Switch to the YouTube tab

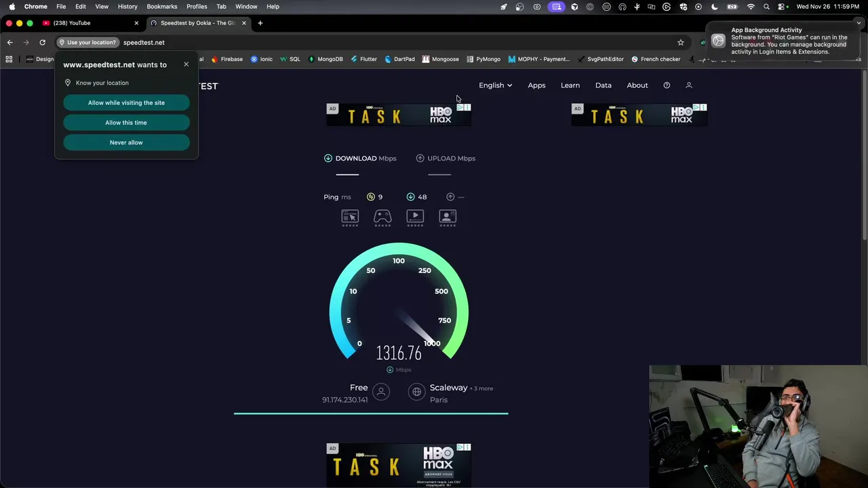90,23
